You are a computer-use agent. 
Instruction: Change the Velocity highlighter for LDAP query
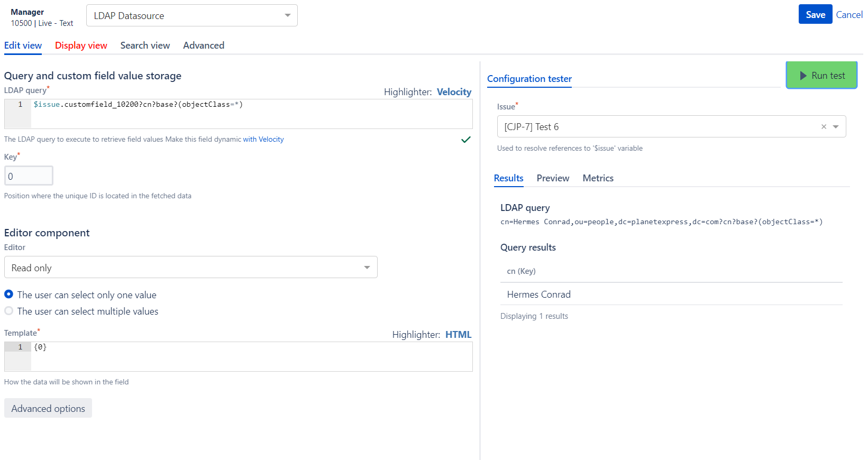tap(454, 92)
